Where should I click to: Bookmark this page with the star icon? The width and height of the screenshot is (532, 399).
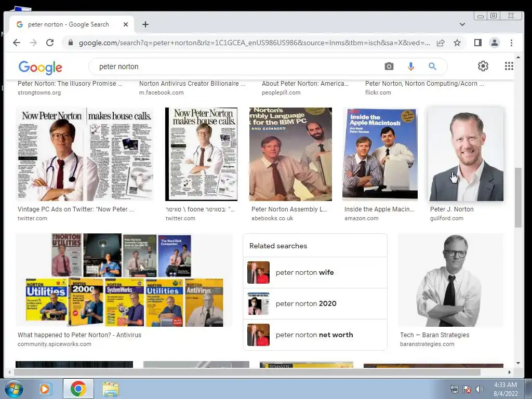(457, 43)
